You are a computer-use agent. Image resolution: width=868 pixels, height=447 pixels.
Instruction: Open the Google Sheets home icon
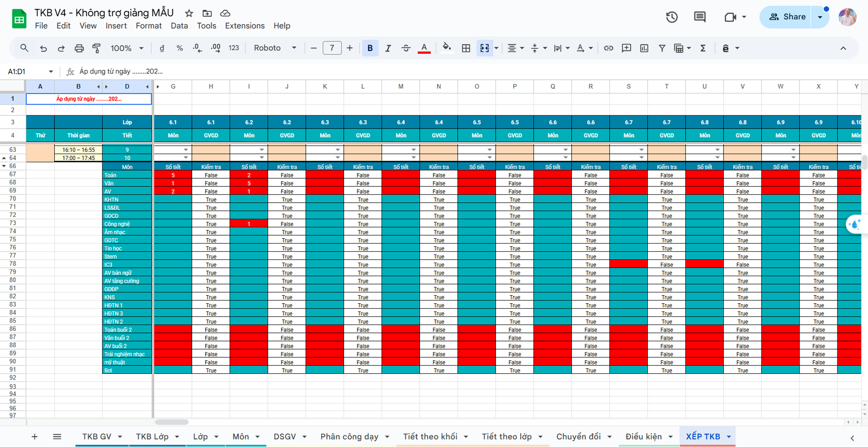tap(19, 19)
